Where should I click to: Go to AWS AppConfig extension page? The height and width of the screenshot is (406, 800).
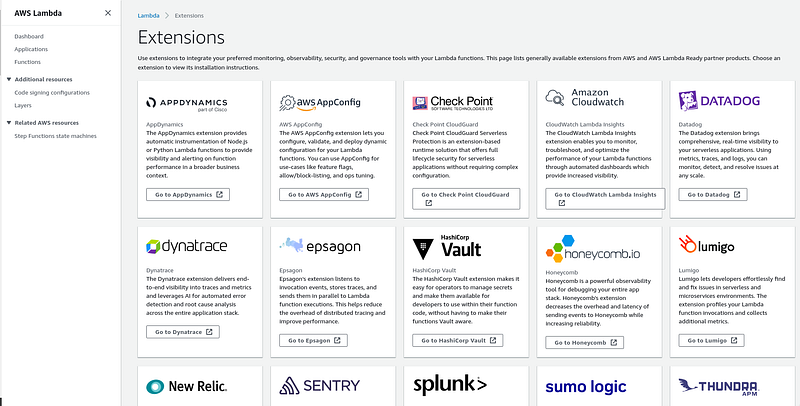(324, 194)
